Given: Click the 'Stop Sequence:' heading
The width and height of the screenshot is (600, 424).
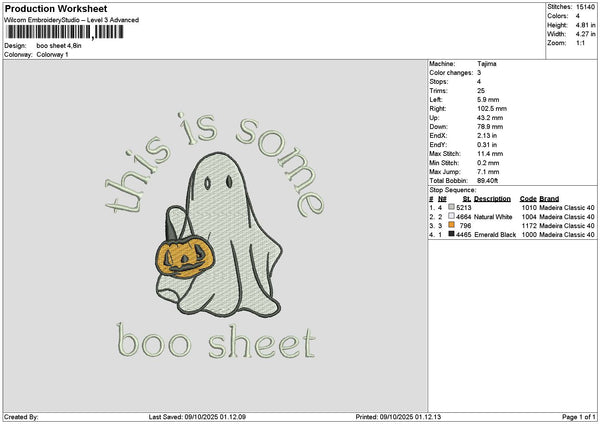Looking at the screenshot, I should pos(453,190).
